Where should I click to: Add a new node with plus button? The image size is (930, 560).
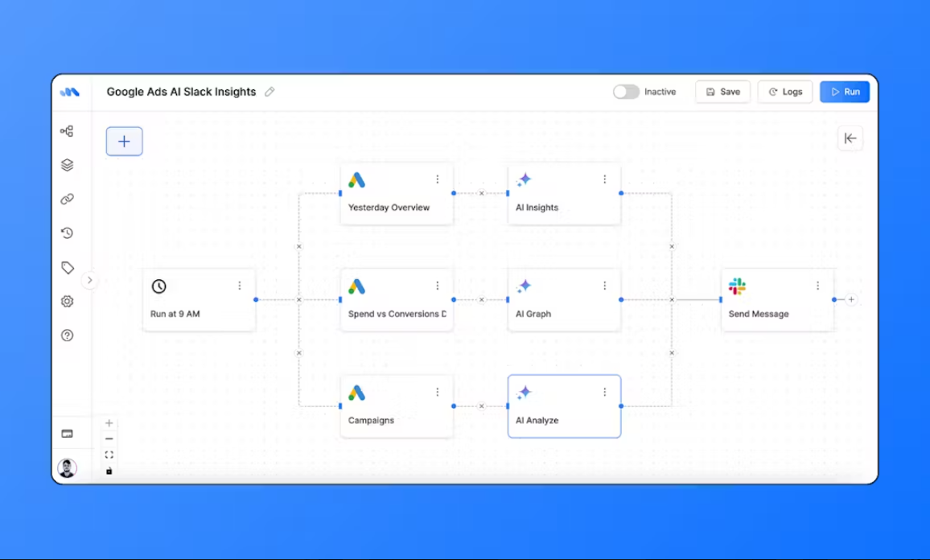[125, 141]
